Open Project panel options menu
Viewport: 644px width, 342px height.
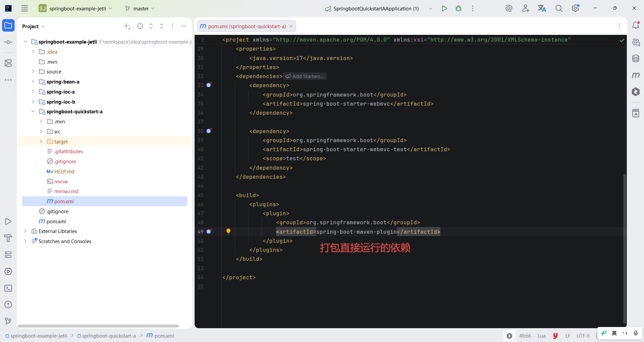pos(173,26)
